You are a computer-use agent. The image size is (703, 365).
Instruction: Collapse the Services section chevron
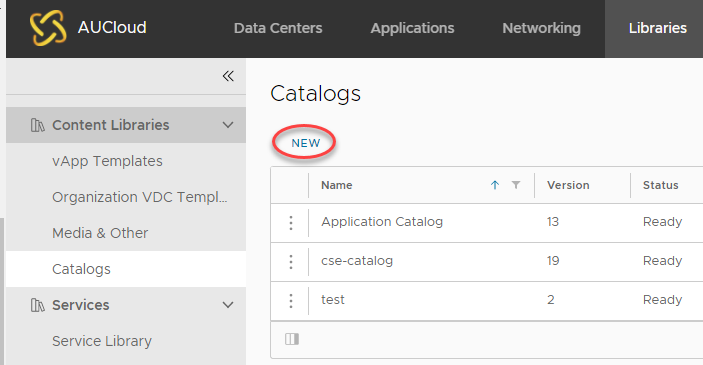coord(228,305)
